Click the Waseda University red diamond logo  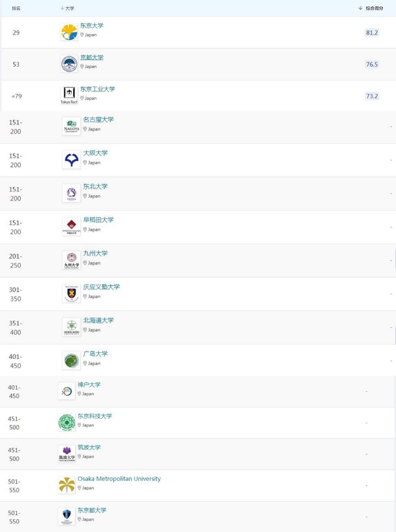tap(71, 226)
